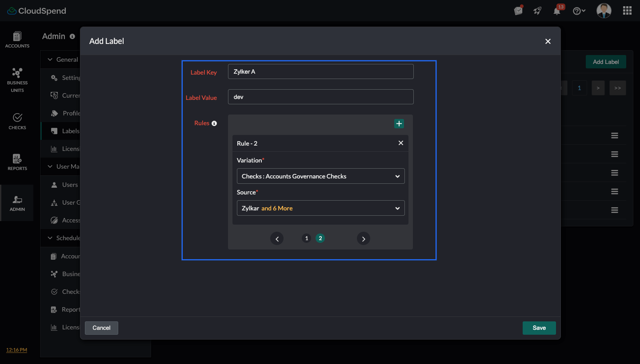Viewport: 640px width, 364px height.
Task: Open Currency in the Admin menu
Action: pyautogui.click(x=65, y=95)
